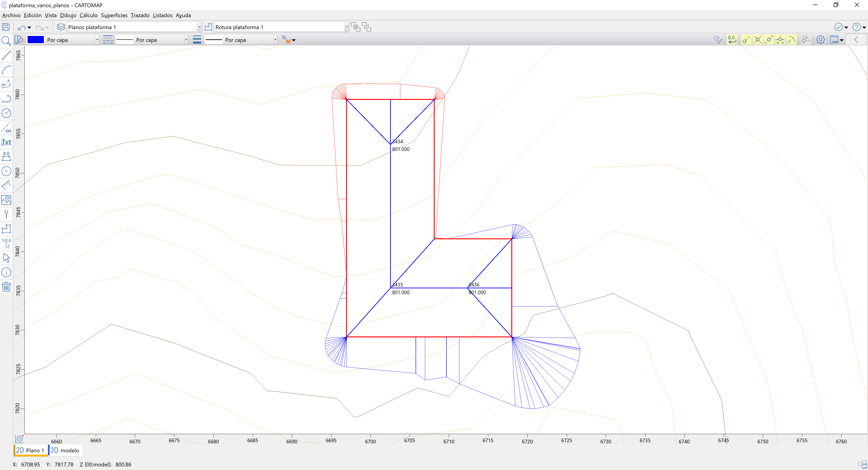
Task: Toggle the 8.0 elevation snap
Action: click(732, 39)
